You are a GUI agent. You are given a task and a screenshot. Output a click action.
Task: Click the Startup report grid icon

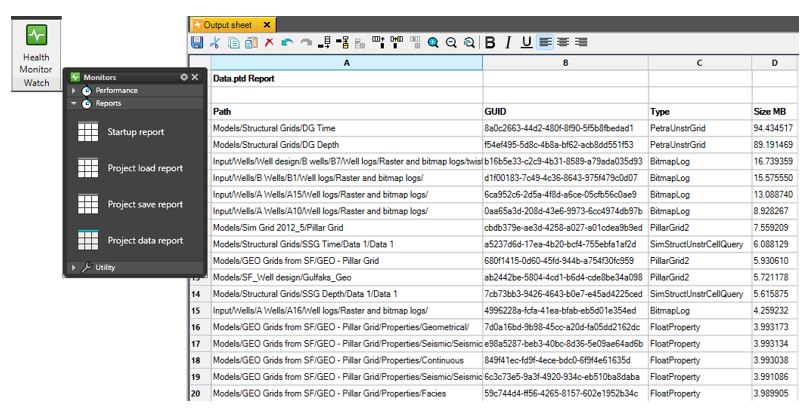pyautogui.click(x=88, y=132)
